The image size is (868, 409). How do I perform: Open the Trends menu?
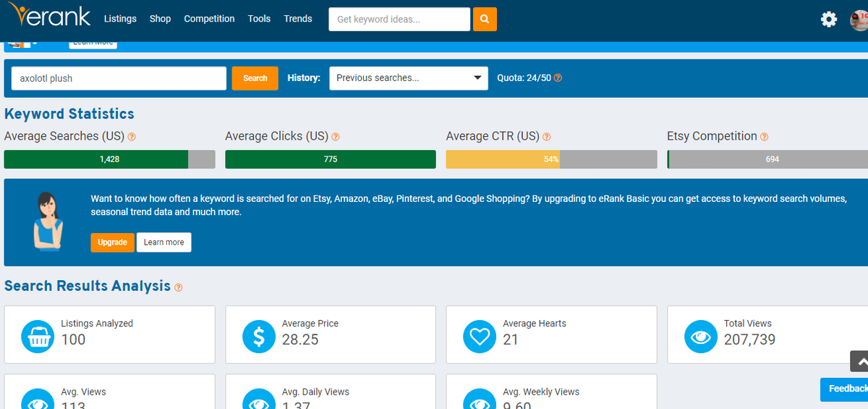[x=298, y=19]
